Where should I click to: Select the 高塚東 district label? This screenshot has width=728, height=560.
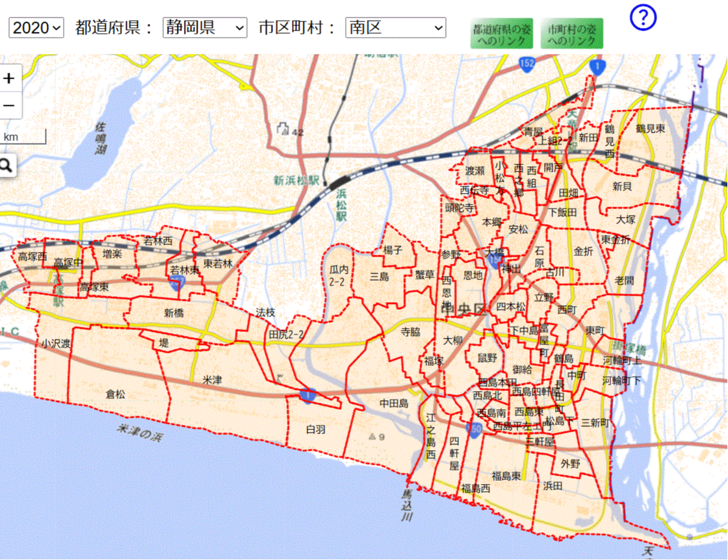point(94,286)
